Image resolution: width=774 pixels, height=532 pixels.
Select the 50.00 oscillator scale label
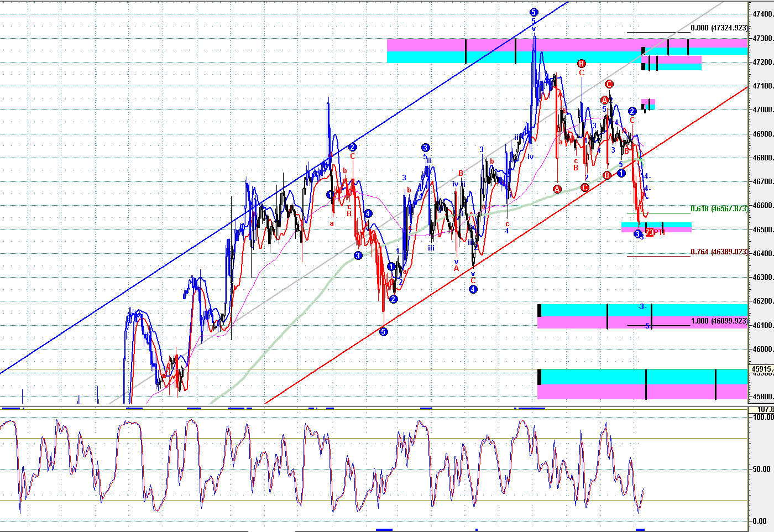[x=762, y=469]
